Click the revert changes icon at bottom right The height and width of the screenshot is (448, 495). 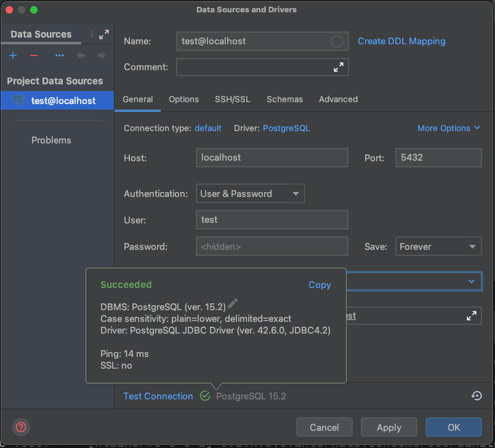476,396
